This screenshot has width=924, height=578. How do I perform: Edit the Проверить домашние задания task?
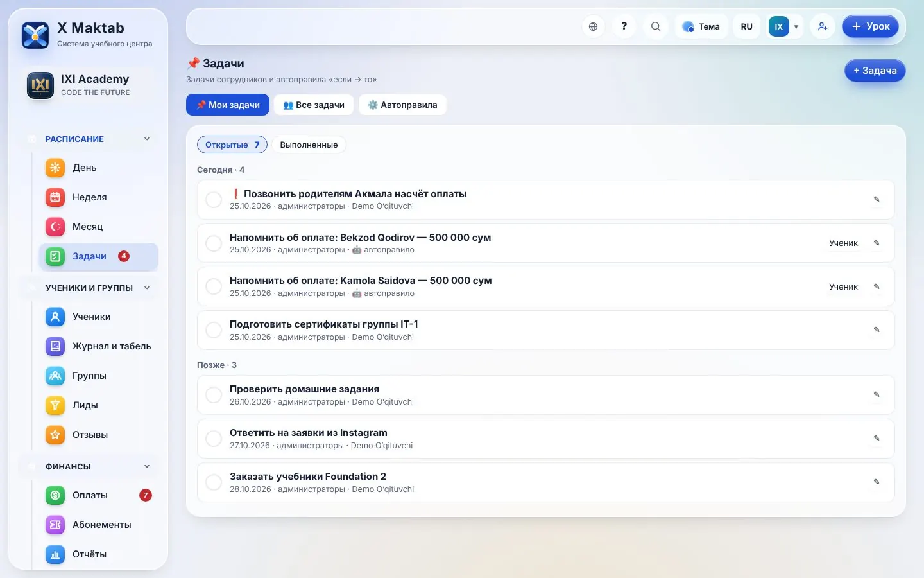877,394
